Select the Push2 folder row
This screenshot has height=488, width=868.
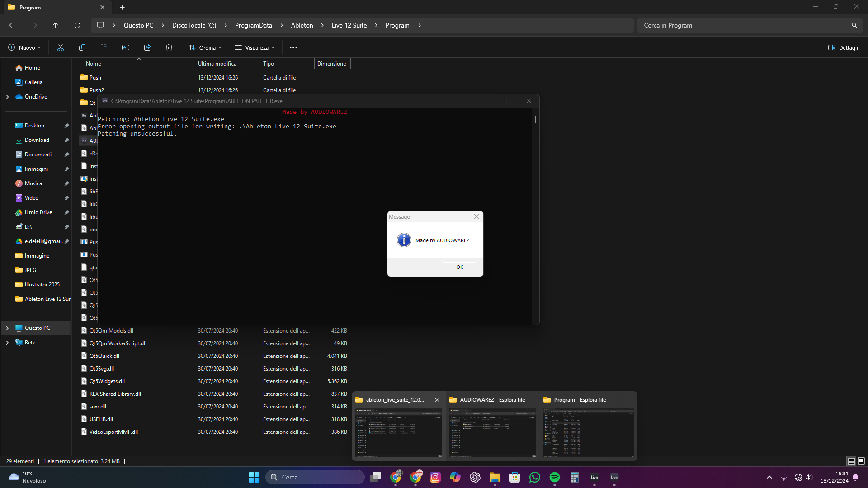[x=215, y=90]
